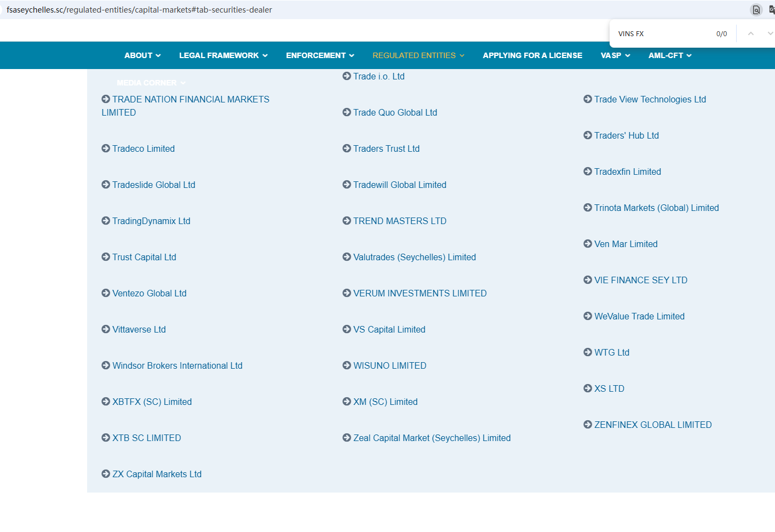The width and height of the screenshot is (775, 532).
Task: Open the AML-CFT menu
Action: 670,55
